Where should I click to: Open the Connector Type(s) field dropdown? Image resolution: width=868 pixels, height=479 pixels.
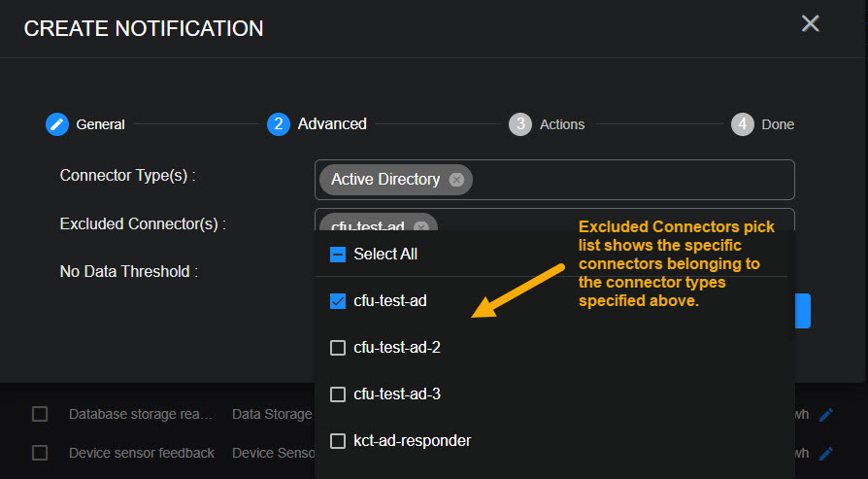click(631, 180)
